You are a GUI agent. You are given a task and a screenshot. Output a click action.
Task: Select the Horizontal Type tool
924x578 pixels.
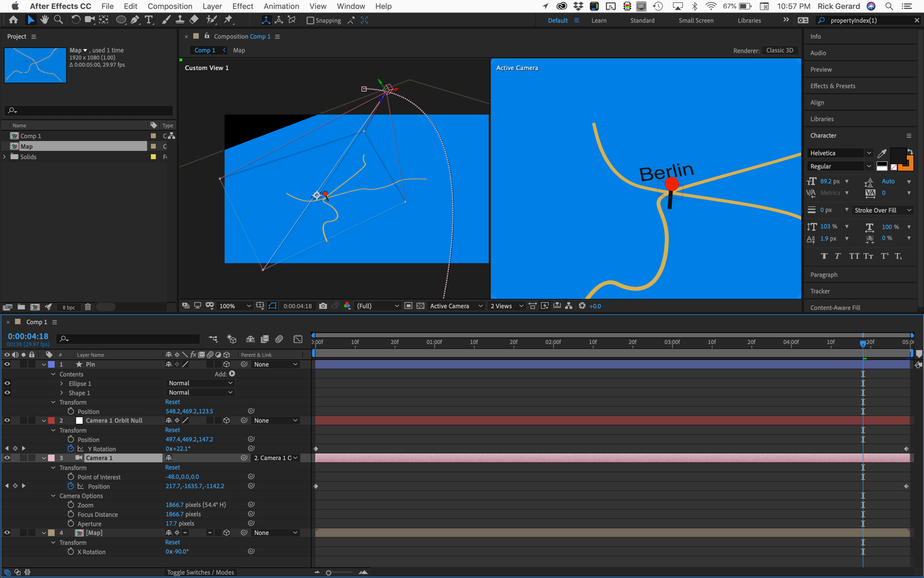tap(149, 20)
